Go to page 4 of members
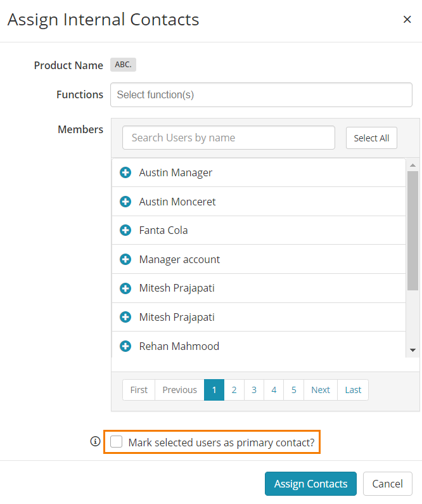 coord(274,390)
